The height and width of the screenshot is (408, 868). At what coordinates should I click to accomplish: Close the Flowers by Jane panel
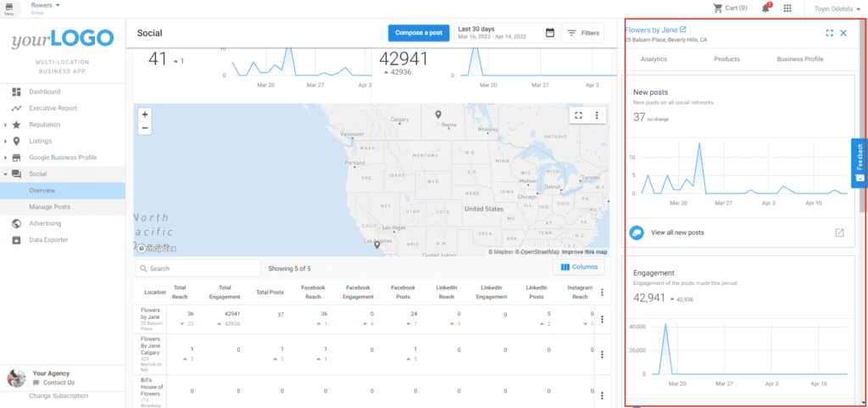(843, 33)
